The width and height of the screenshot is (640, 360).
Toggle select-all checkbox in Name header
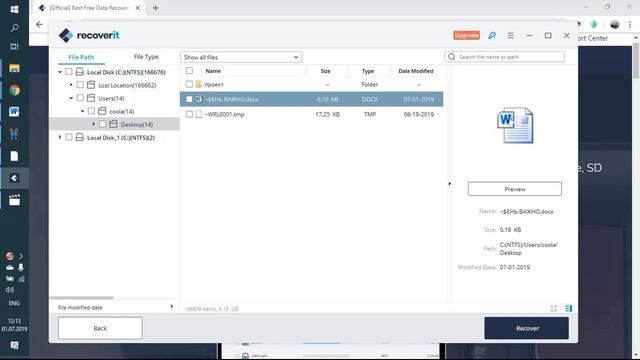(x=189, y=71)
